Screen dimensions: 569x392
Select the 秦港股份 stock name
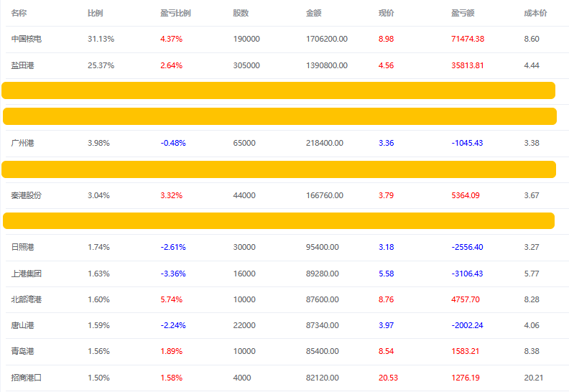click(27, 195)
